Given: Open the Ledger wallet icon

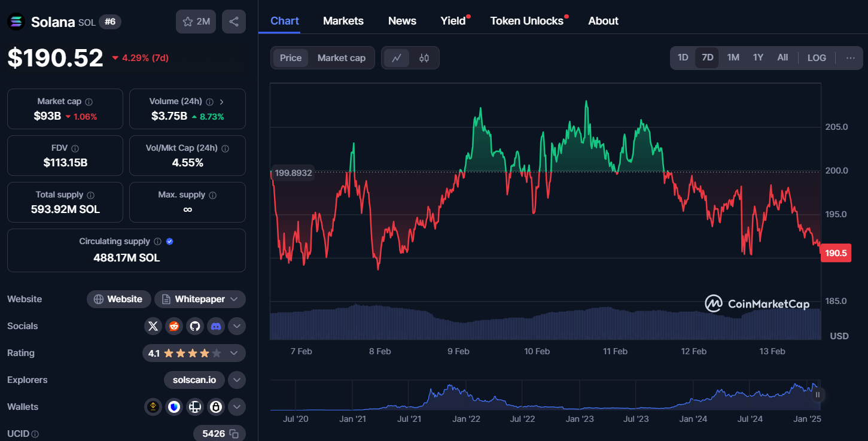Looking at the screenshot, I should [194, 407].
